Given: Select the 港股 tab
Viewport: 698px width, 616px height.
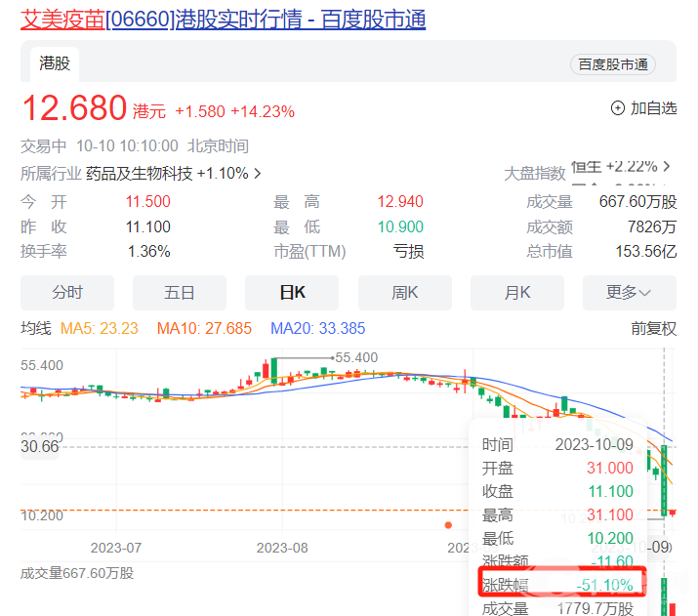Looking at the screenshot, I should (55, 63).
